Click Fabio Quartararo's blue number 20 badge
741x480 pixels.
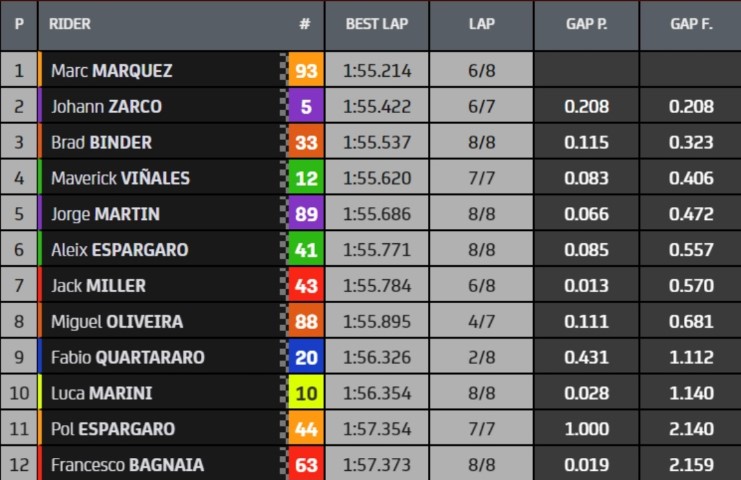[305, 358]
